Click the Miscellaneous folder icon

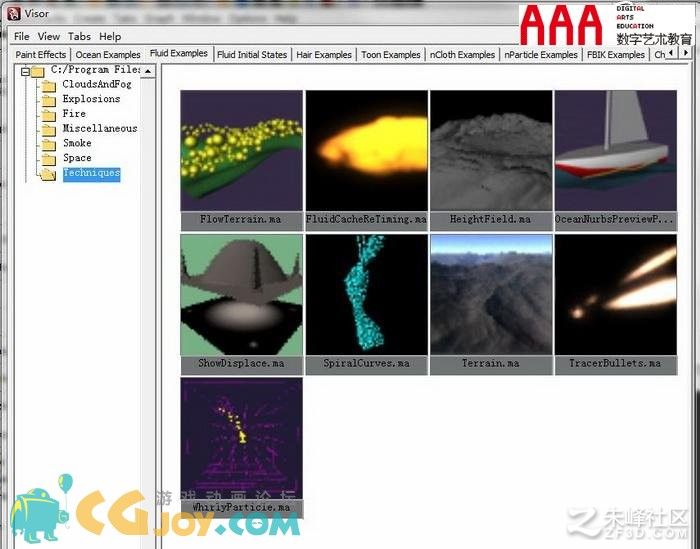pos(49,129)
